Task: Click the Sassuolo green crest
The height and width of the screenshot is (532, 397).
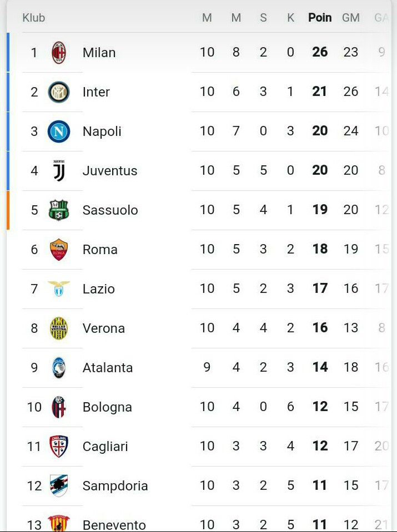Action: point(59,210)
